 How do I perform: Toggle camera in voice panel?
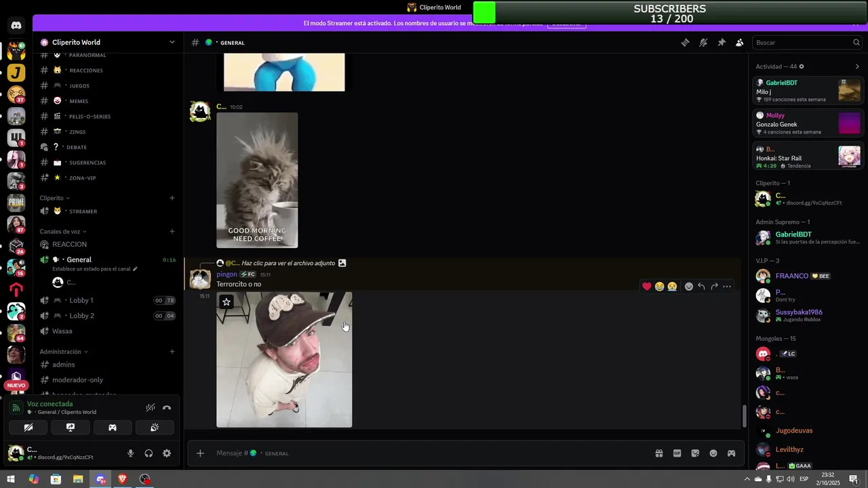pyautogui.click(x=28, y=427)
